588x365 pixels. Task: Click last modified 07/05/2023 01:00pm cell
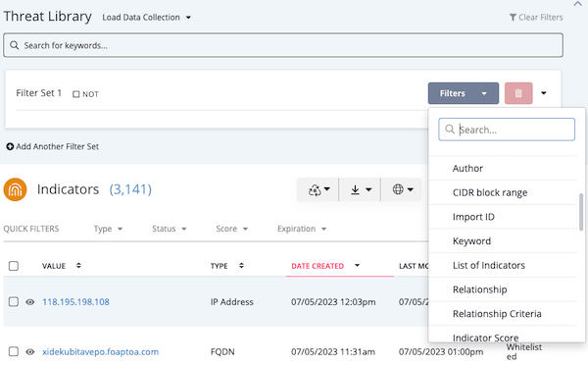click(x=441, y=352)
